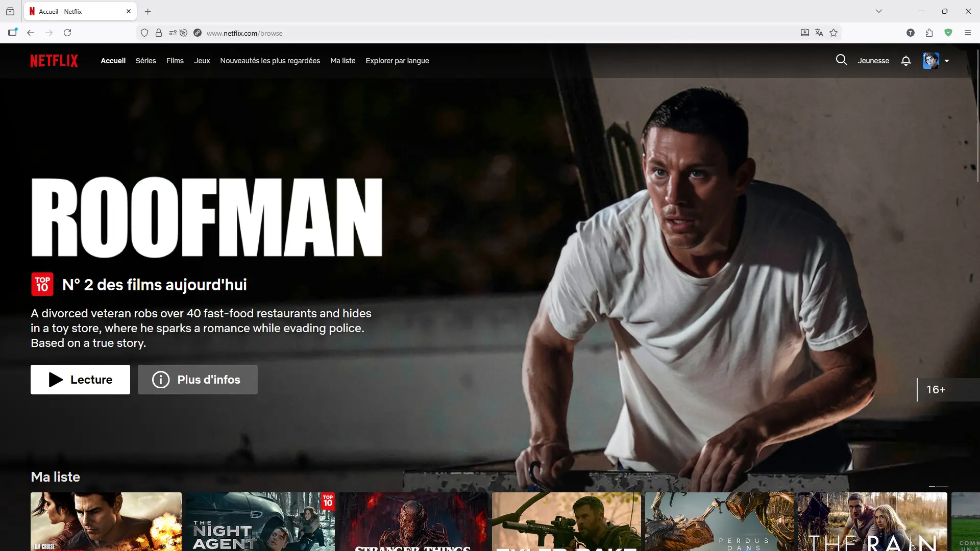Viewport: 980px width, 551px height.
Task: Reload the page with refresh icon
Action: (x=67, y=33)
